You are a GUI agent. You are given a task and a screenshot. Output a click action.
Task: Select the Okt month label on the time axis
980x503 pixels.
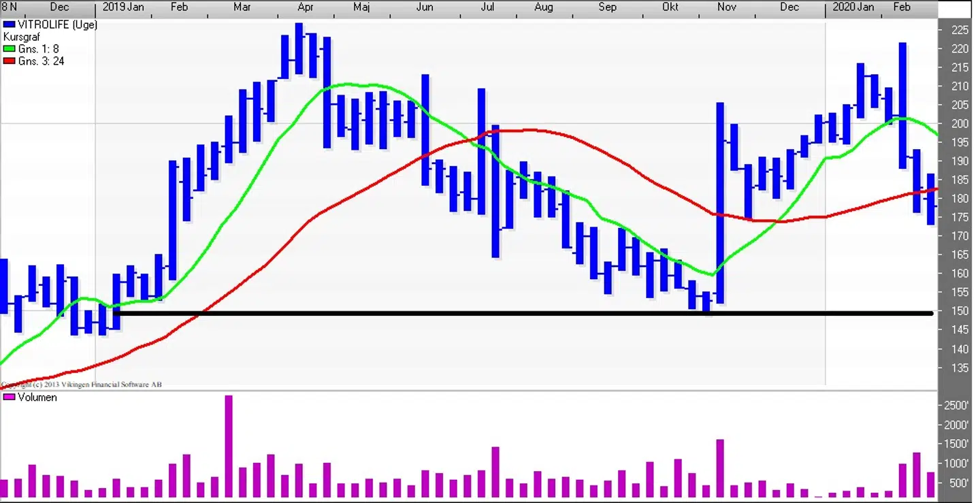tap(670, 7)
